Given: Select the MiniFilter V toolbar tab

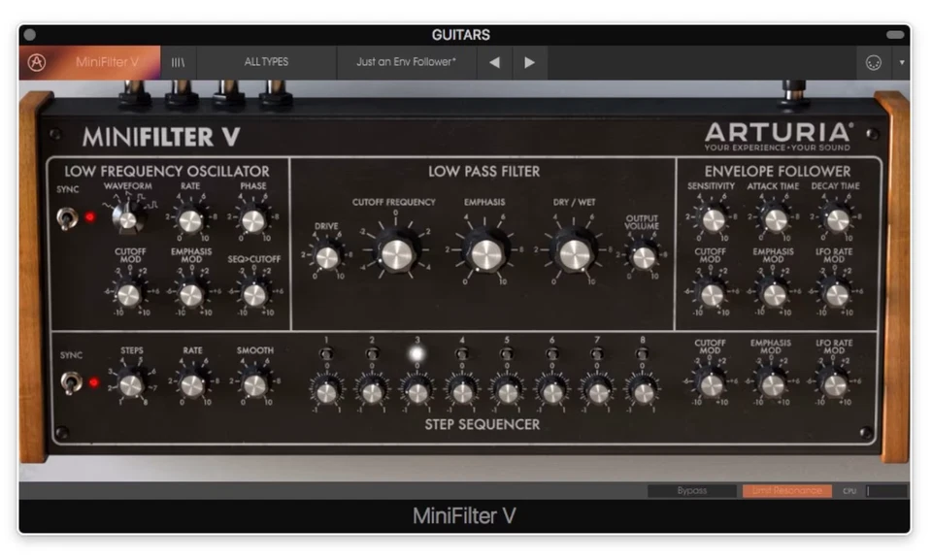Looking at the screenshot, I should (x=107, y=61).
